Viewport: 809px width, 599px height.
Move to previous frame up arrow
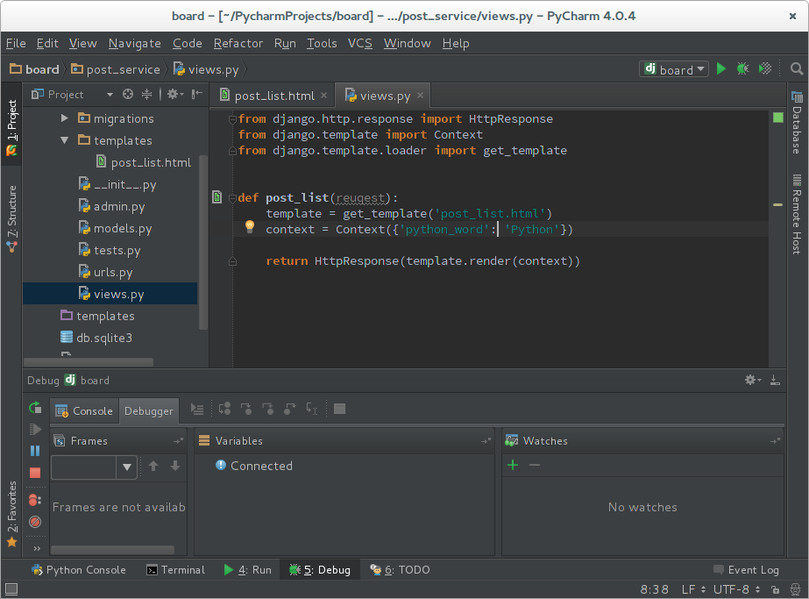pos(153,466)
